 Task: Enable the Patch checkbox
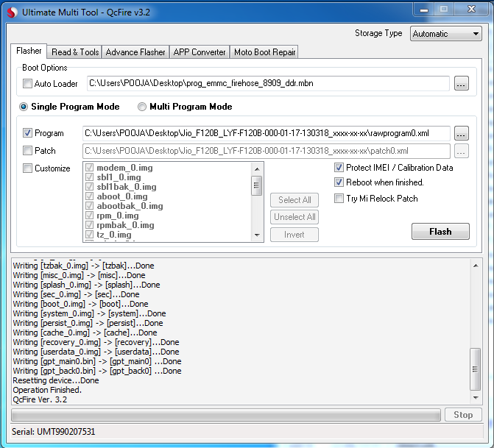pyautogui.click(x=27, y=151)
